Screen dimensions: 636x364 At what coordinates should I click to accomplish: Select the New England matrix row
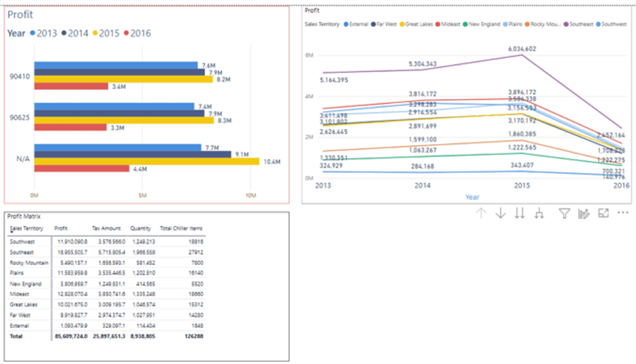pos(23,283)
